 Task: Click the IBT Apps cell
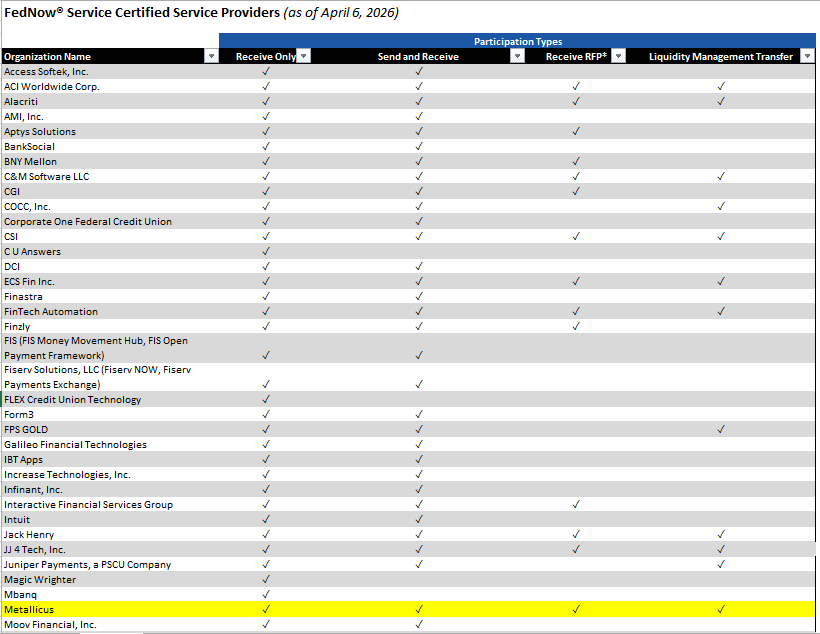click(x=110, y=459)
